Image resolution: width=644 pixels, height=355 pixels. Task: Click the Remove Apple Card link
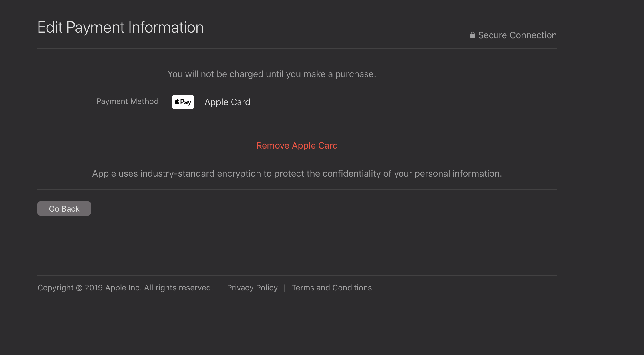(x=297, y=145)
